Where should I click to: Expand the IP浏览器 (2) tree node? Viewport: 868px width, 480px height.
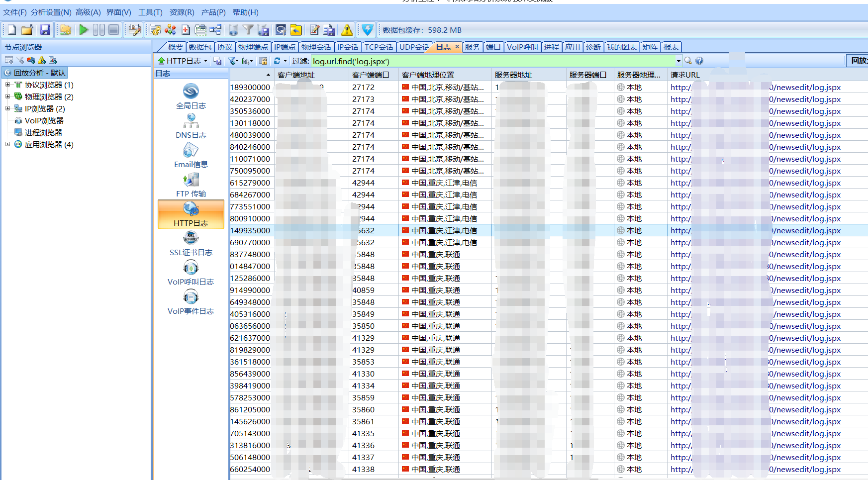[x=7, y=108]
